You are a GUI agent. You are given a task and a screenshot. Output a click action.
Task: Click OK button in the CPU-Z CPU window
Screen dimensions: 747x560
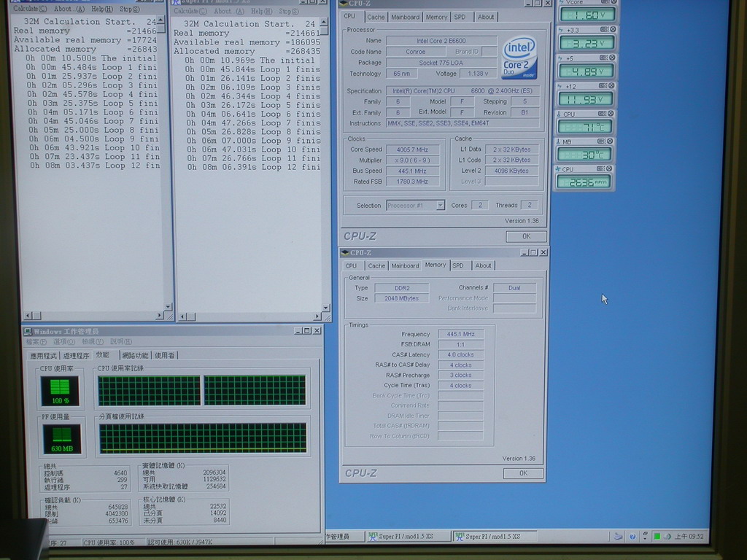526,236
